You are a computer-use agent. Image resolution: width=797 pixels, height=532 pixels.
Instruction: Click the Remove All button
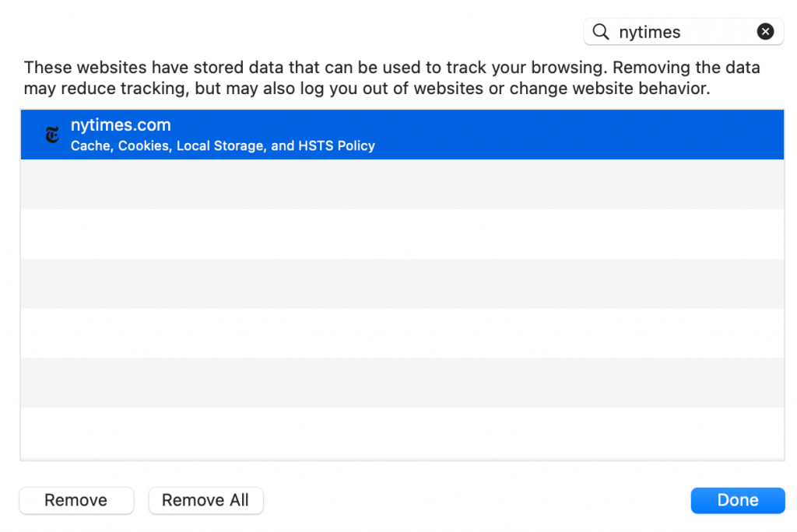point(205,500)
